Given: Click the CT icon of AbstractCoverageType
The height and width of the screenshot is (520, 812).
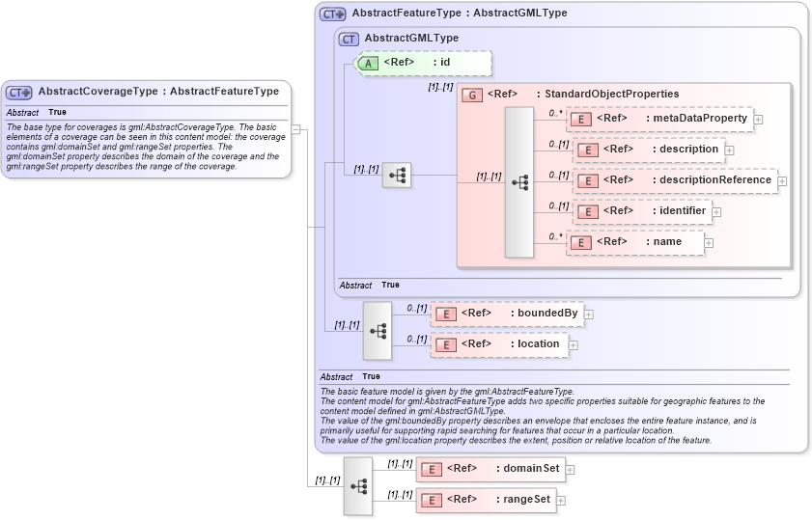Looking at the screenshot, I should 19,93.
